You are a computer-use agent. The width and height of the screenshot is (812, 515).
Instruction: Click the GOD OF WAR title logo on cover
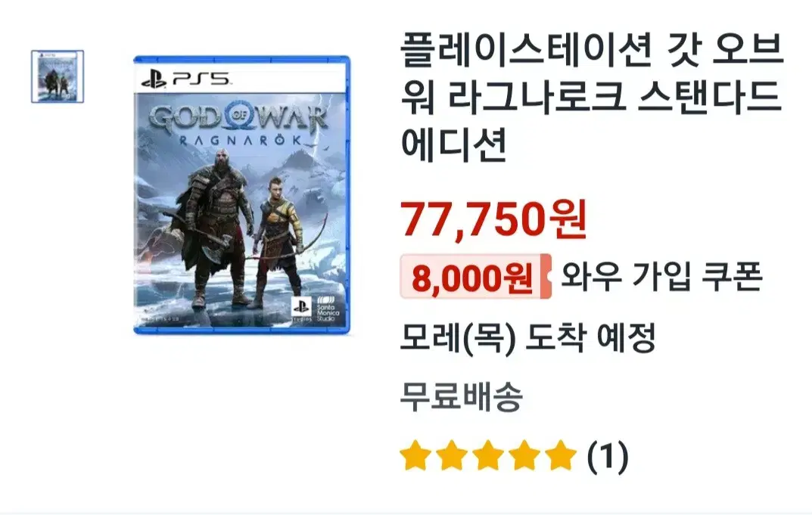(x=238, y=125)
